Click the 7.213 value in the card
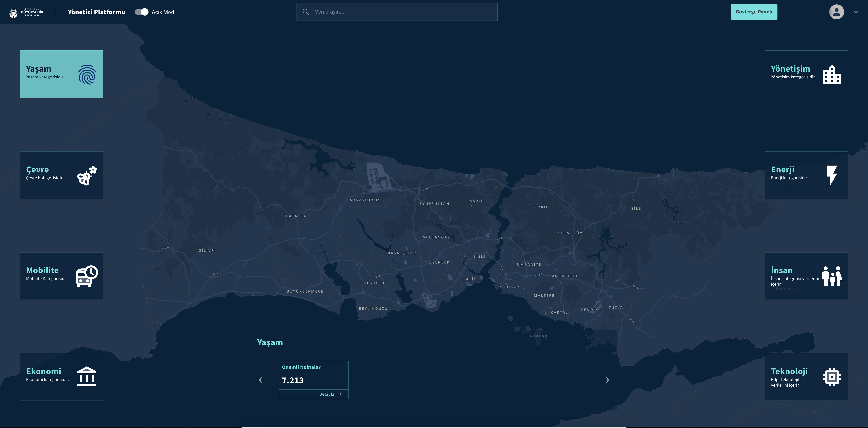The width and height of the screenshot is (868, 428). pyautogui.click(x=293, y=380)
